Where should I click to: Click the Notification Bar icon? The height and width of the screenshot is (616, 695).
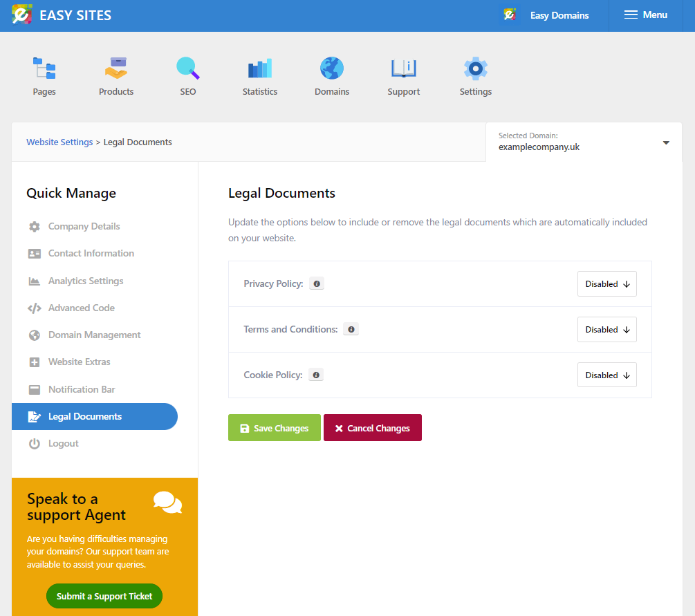pyautogui.click(x=35, y=389)
